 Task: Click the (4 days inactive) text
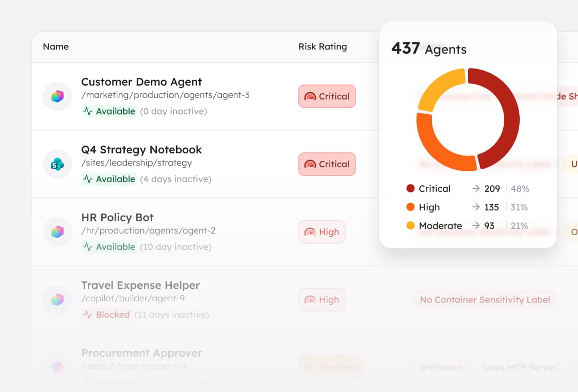[x=176, y=179]
